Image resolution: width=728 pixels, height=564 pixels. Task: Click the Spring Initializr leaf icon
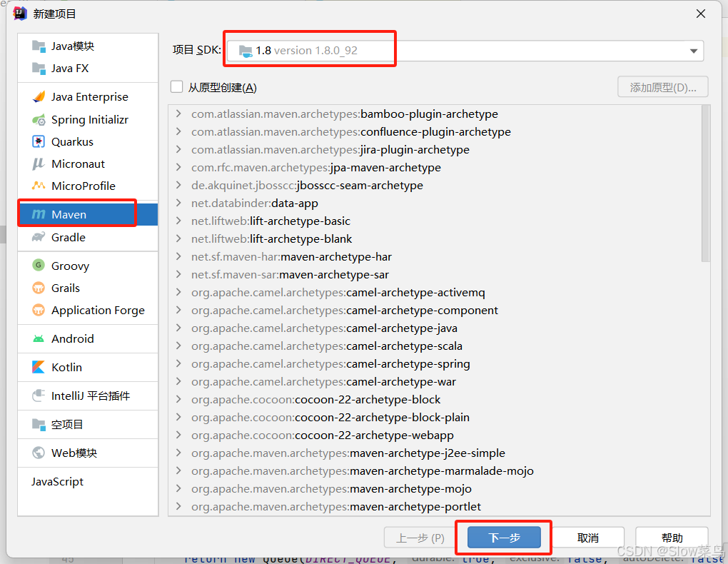click(39, 120)
